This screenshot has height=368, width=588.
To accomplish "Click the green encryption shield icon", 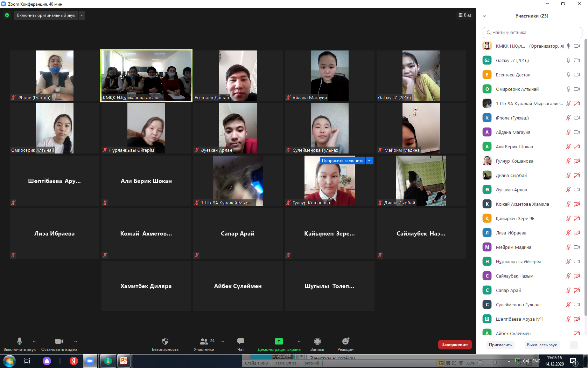I will click(x=7, y=15).
